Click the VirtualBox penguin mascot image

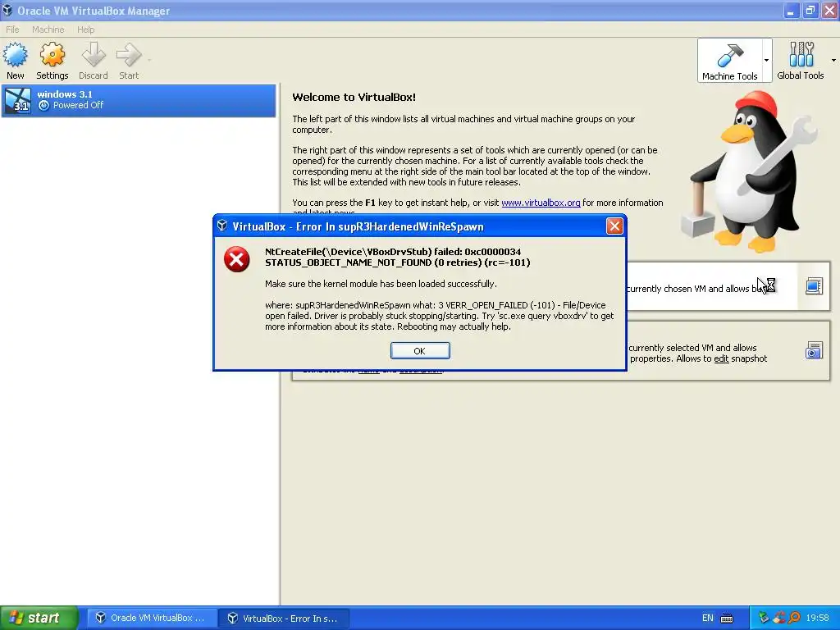750,171
